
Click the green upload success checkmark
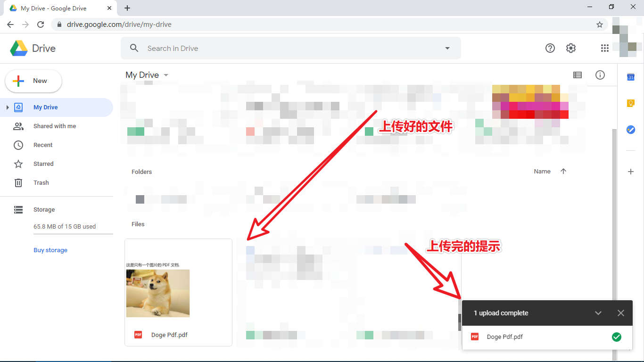[x=616, y=337]
